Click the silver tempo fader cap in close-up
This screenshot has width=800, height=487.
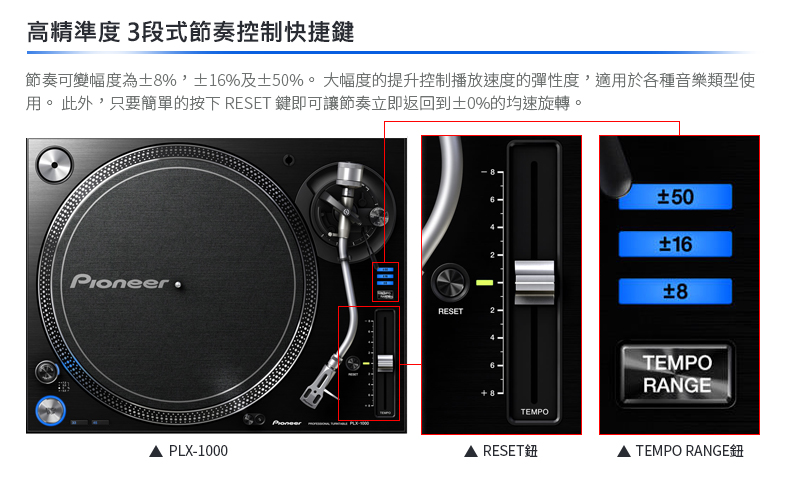(x=534, y=283)
